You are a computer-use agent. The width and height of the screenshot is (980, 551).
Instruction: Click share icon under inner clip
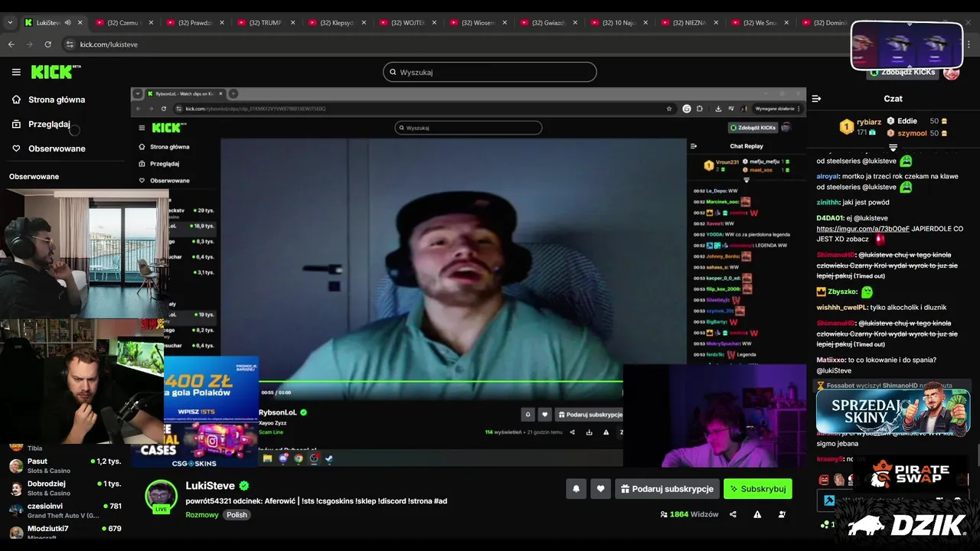[x=572, y=432]
